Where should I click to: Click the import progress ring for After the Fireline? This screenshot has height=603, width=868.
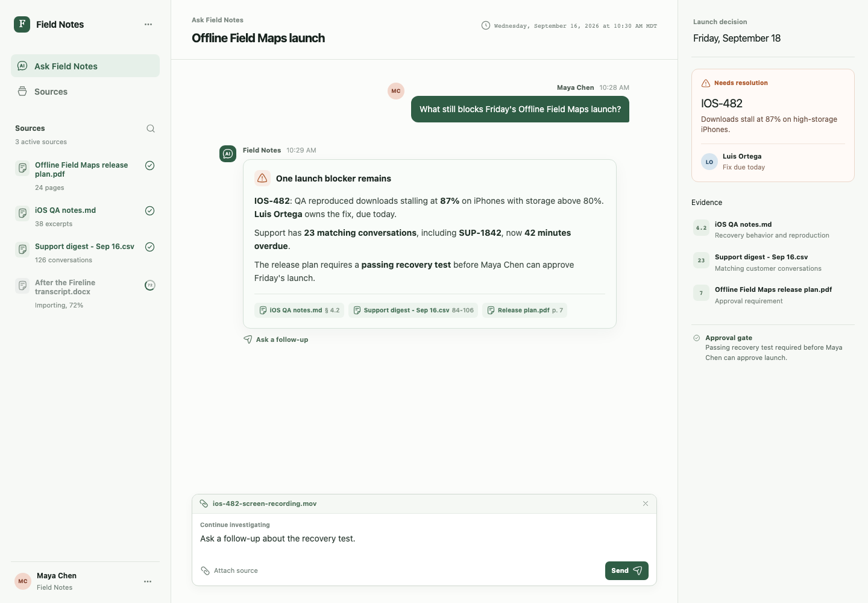pos(150,285)
